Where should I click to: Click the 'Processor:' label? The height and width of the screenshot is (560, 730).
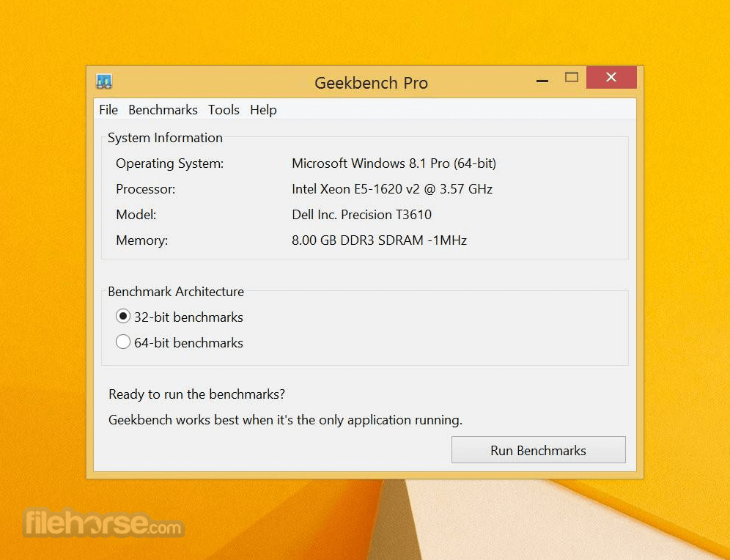(145, 189)
